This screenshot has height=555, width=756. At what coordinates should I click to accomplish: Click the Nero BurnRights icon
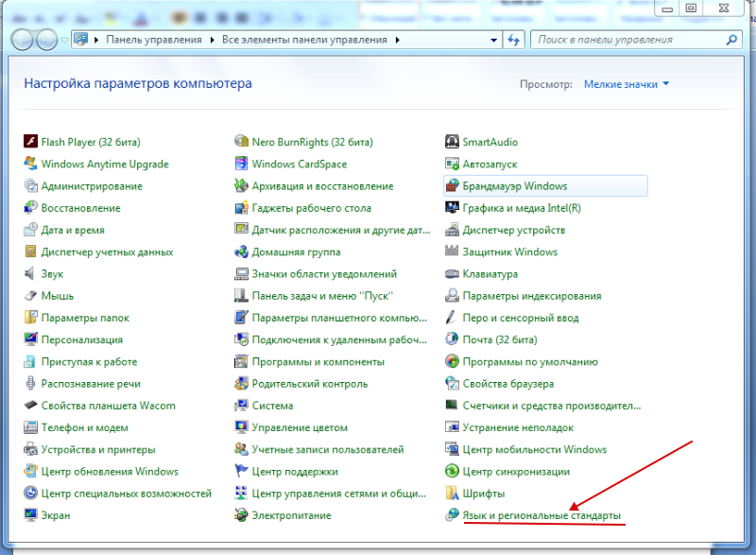pyautogui.click(x=241, y=141)
